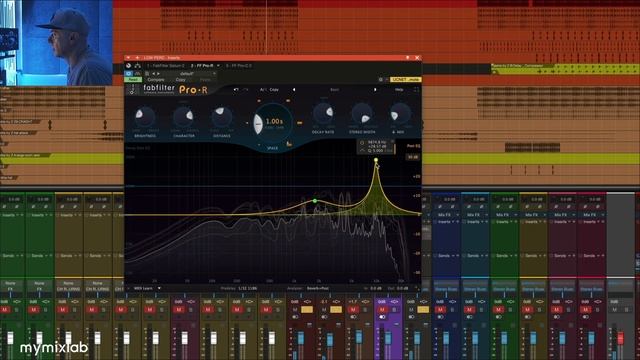Click the Decay Rate knob

pos(323,113)
